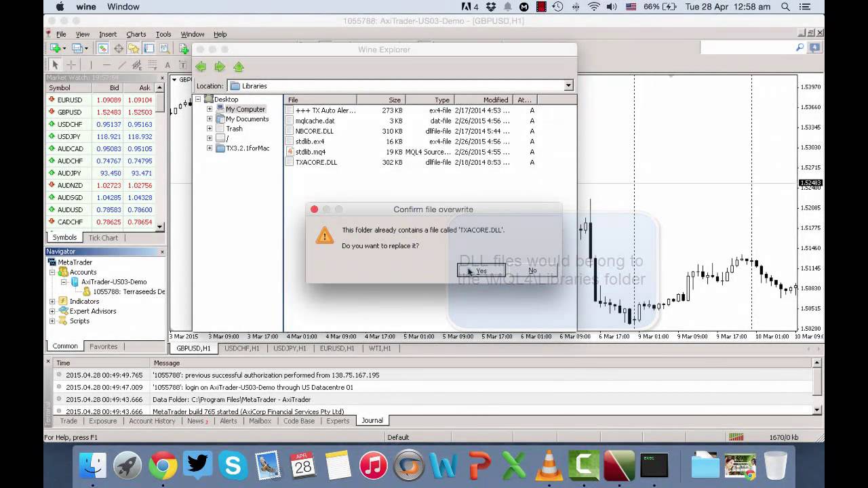The image size is (868, 488).
Task: Select the Fibonacci retracement tool
Action: [x=153, y=65]
